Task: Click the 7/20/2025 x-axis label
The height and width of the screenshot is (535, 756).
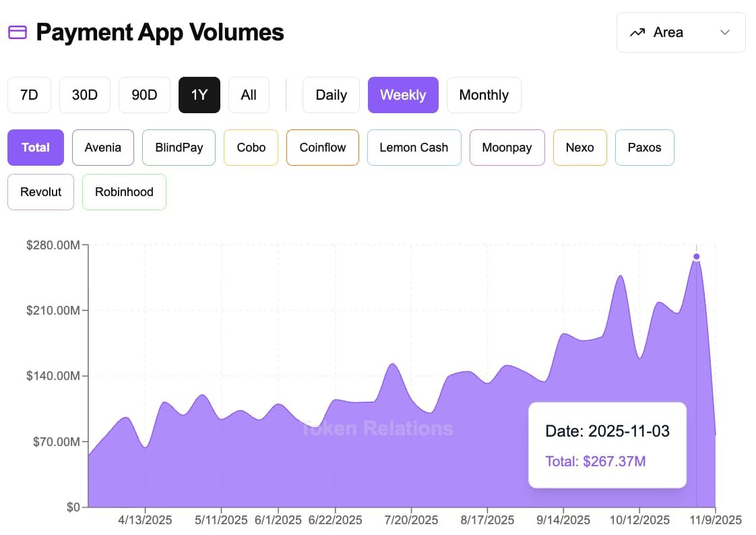Action: point(411,520)
